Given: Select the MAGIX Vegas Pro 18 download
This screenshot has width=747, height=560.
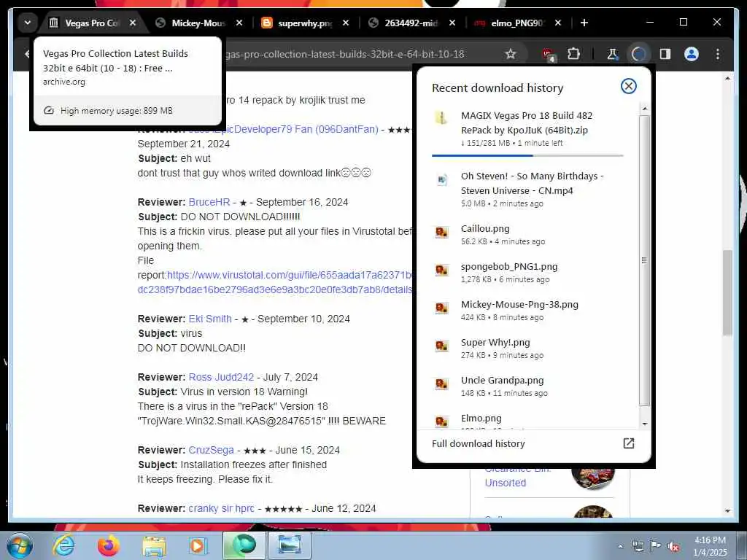Looking at the screenshot, I should [x=527, y=128].
